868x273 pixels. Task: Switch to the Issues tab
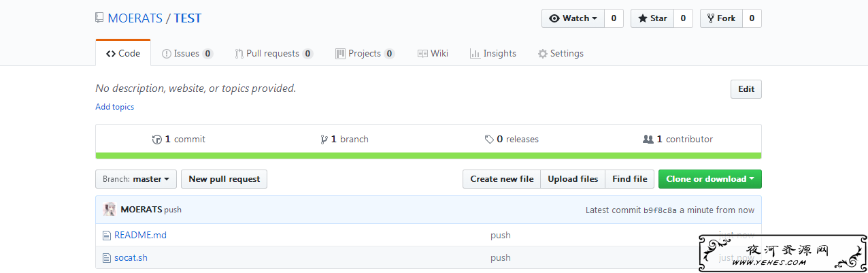pyautogui.click(x=187, y=53)
